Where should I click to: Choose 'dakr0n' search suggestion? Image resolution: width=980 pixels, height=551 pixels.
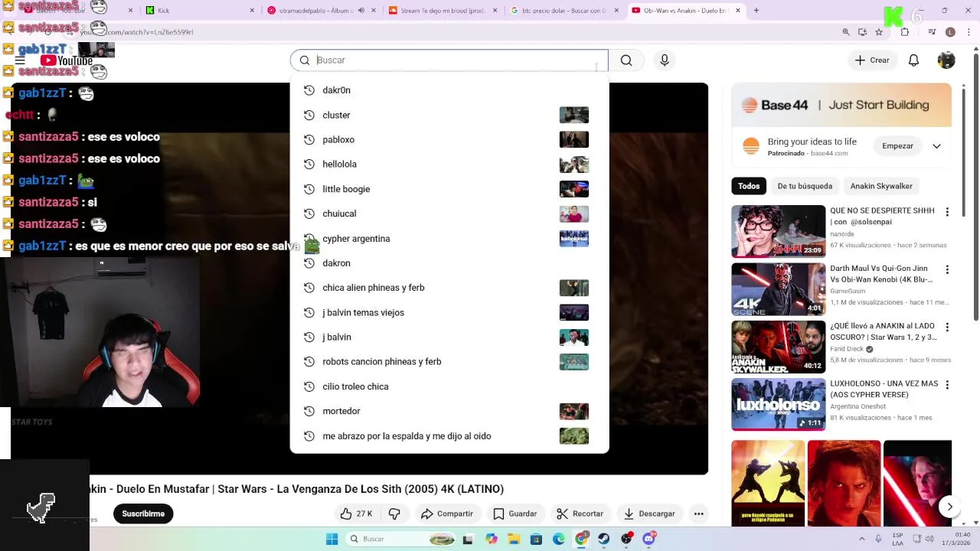pos(449,90)
